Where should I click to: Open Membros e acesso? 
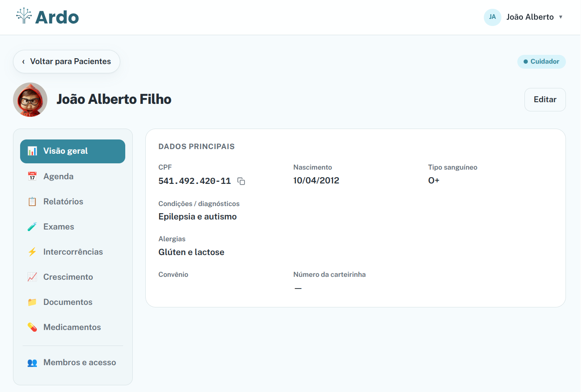72,363
